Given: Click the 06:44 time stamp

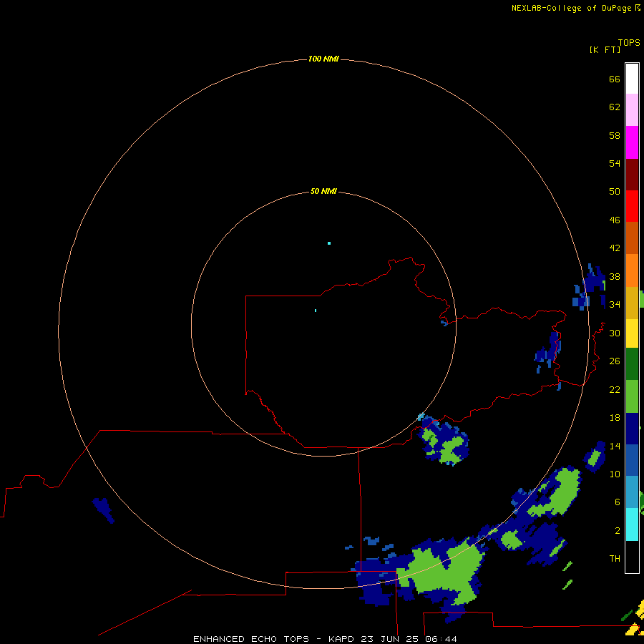Looking at the screenshot, I should pos(441,639).
